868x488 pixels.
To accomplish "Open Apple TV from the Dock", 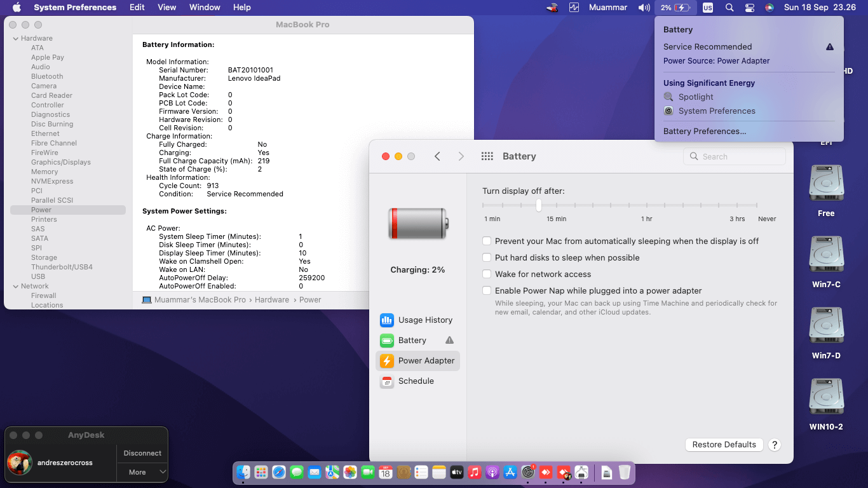I will coord(457,472).
